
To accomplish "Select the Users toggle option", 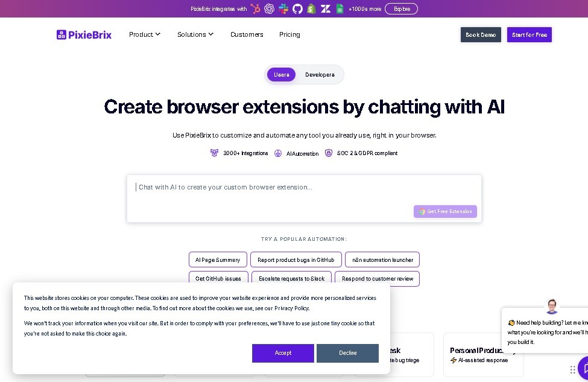I will [281, 75].
